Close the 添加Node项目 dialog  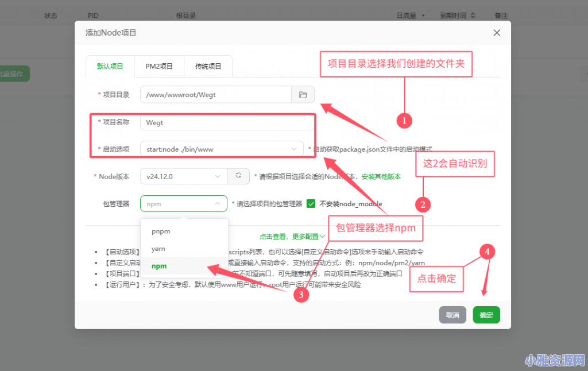[x=496, y=33]
